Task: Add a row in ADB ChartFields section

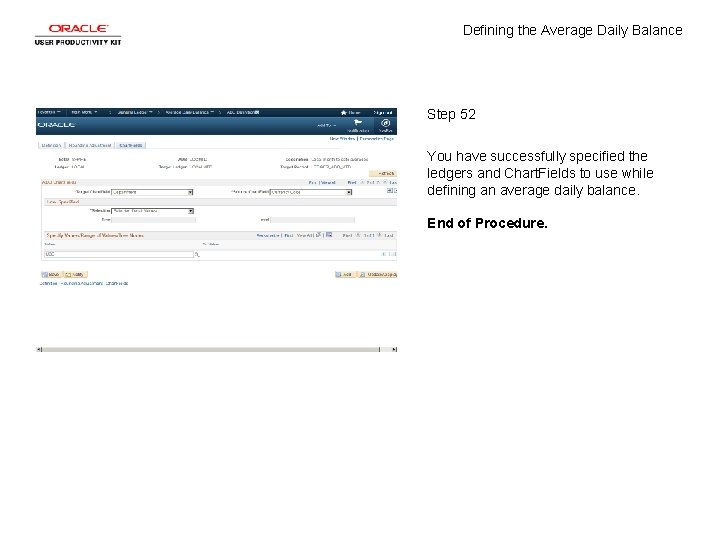Action: click(389, 191)
